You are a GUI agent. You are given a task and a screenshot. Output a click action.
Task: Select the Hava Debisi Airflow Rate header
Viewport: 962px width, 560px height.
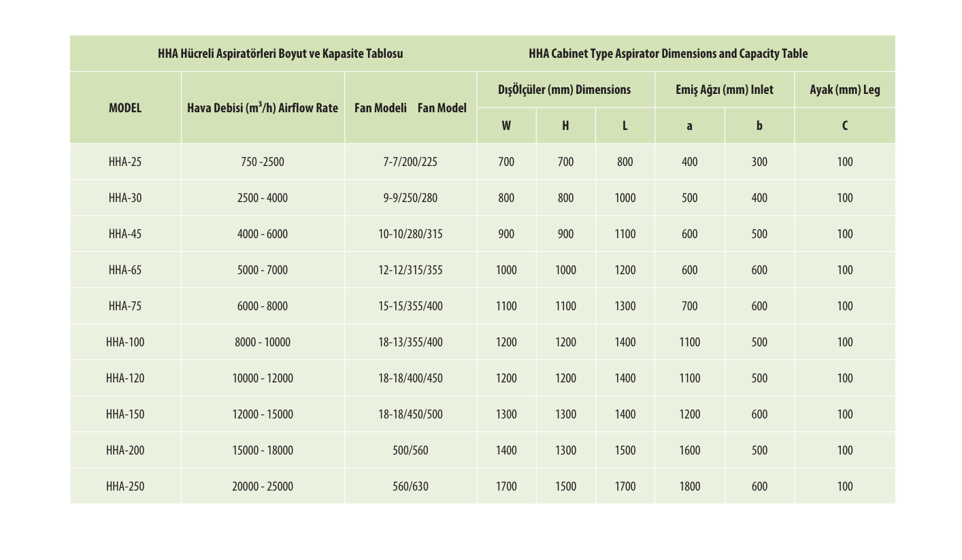click(262, 108)
